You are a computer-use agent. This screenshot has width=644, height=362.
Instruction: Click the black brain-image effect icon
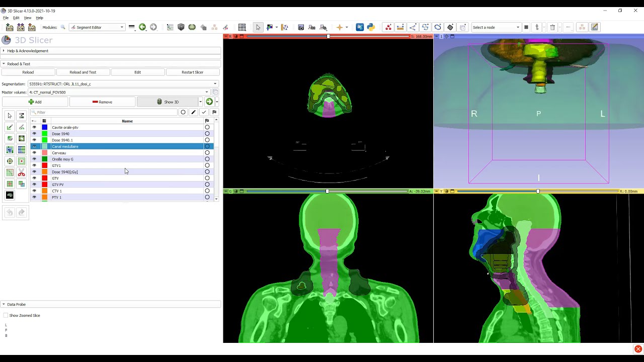[10, 195]
